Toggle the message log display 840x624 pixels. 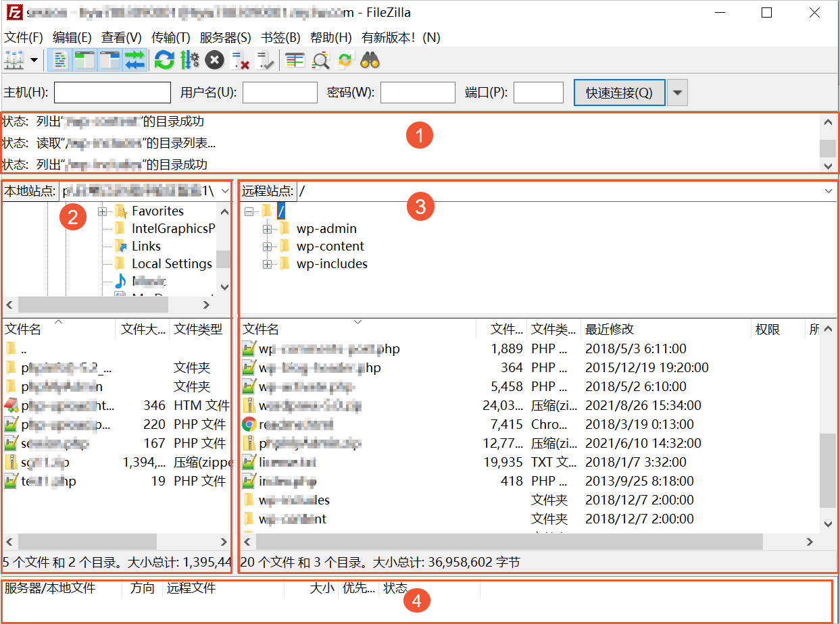pyautogui.click(x=61, y=61)
